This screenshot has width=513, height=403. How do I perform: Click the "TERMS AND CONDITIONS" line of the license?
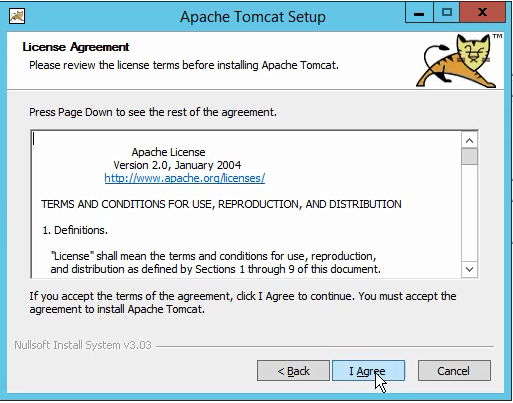221,204
